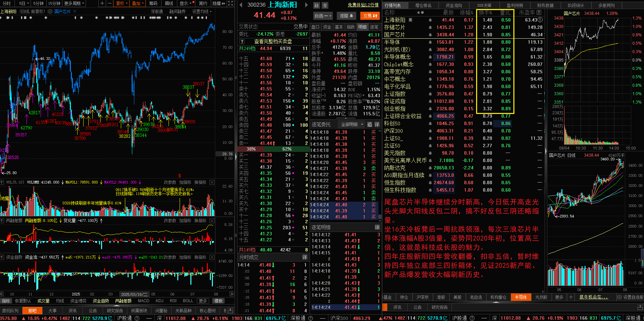
Task: Toggle 画线 drawing tools
Action: click(x=169, y=3)
